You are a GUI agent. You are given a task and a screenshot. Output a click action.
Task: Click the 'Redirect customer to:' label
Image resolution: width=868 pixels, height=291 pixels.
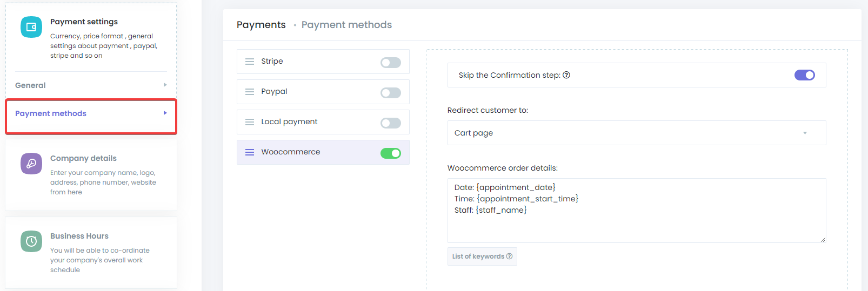pyautogui.click(x=488, y=110)
